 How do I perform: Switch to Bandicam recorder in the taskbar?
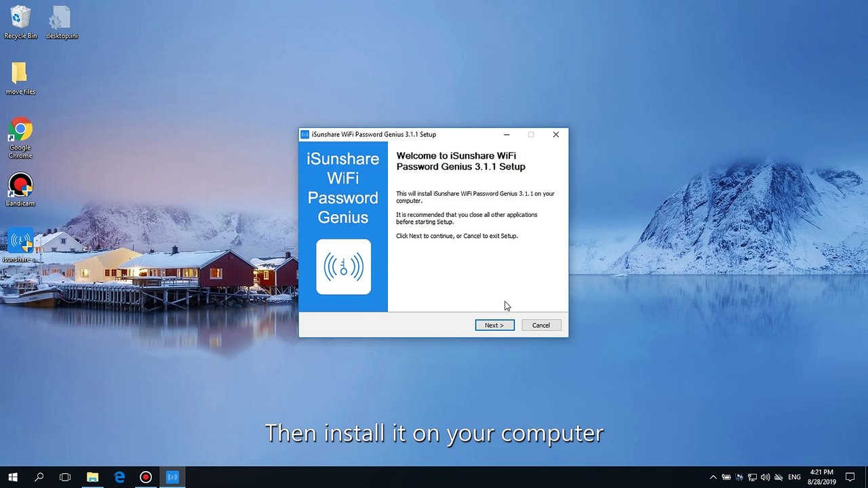[x=145, y=477]
